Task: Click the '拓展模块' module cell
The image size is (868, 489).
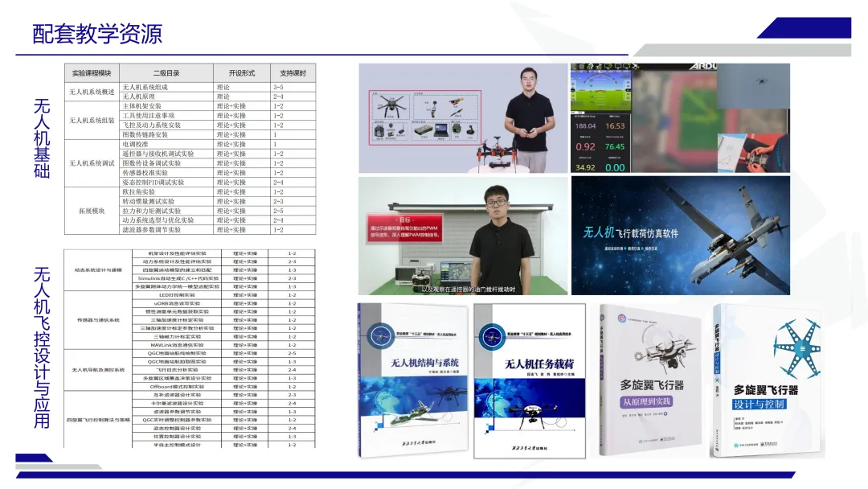Action: tap(92, 211)
